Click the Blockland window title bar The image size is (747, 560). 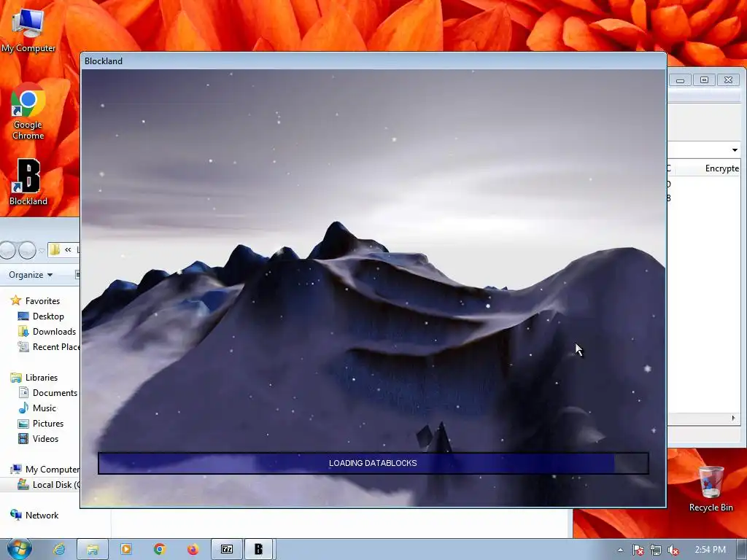373,61
